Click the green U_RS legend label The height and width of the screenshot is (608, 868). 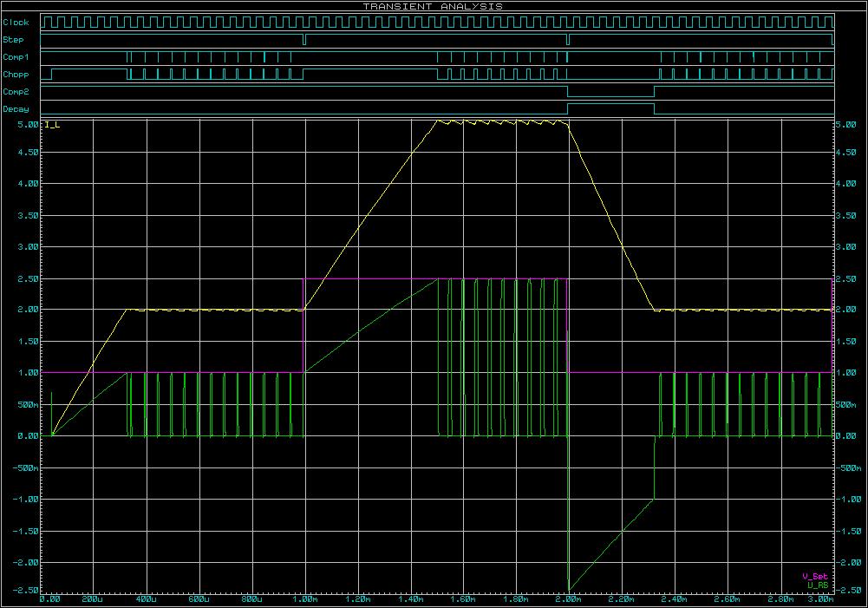[816, 585]
